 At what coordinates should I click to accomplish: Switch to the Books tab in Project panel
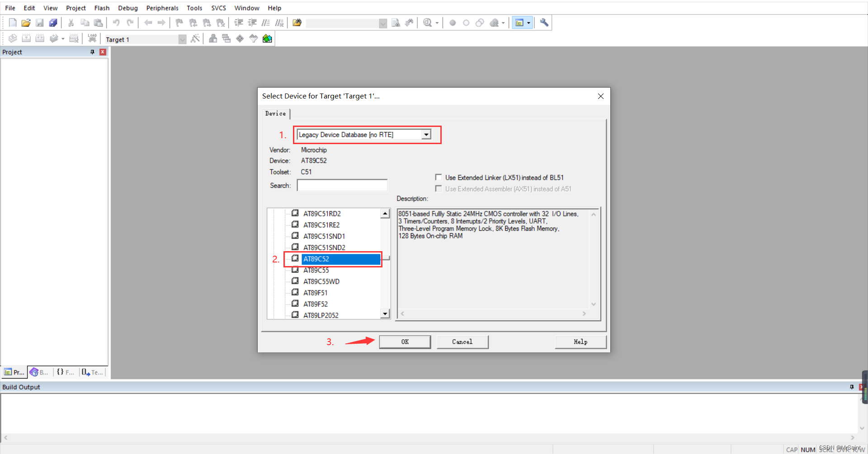[x=39, y=372]
